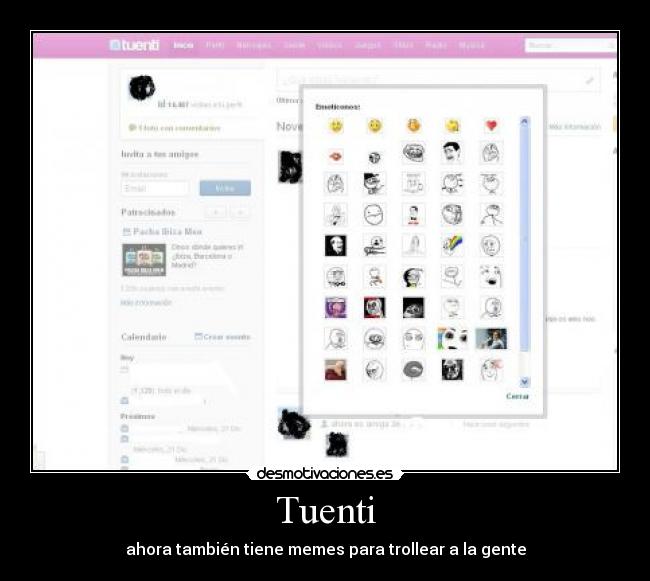Click the tuenti logo in header

[x=134, y=45]
